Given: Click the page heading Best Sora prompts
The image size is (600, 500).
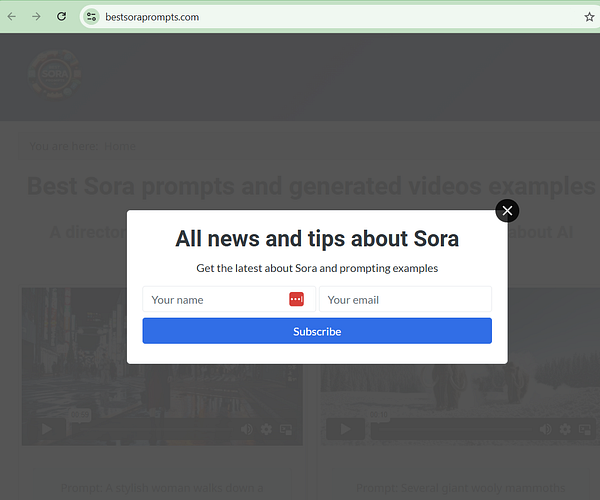Looking at the screenshot, I should click(x=311, y=186).
